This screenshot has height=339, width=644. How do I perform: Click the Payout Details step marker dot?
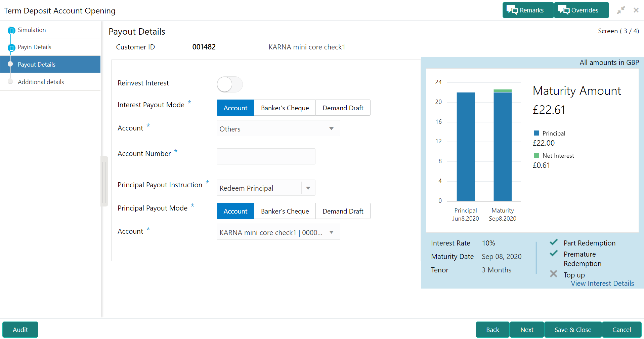pos(10,64)
